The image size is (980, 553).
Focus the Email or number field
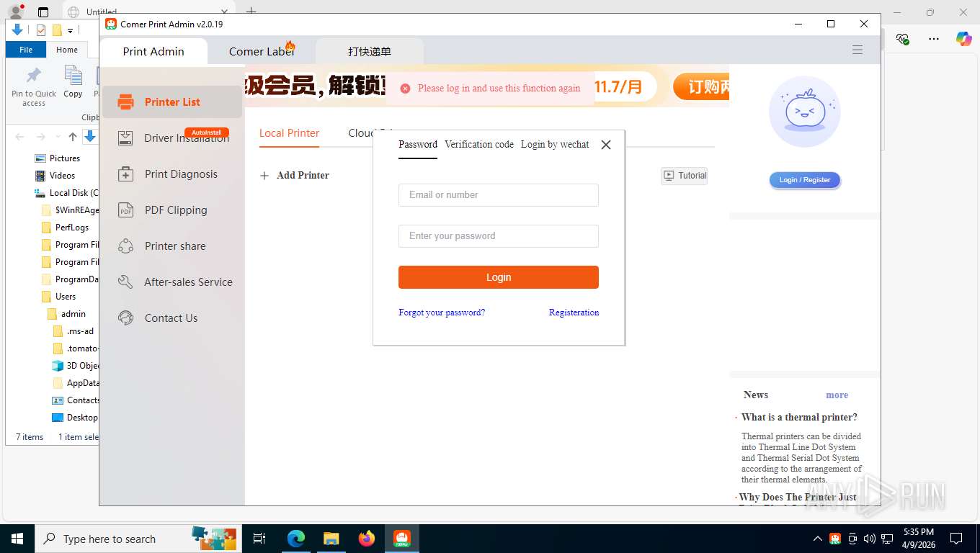499,195
